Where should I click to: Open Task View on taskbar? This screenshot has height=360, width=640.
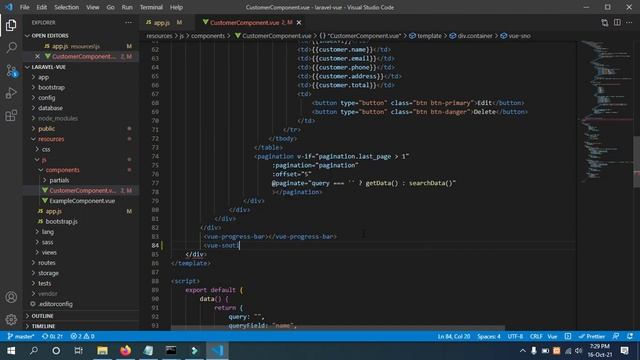(x=78, y=351)
